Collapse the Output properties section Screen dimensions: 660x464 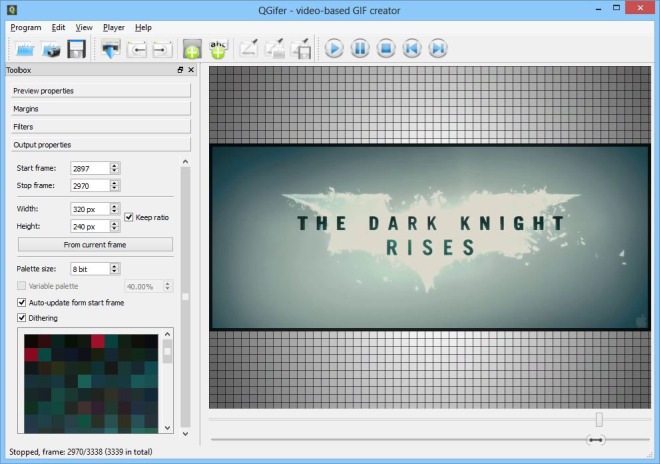coord(101,145)
